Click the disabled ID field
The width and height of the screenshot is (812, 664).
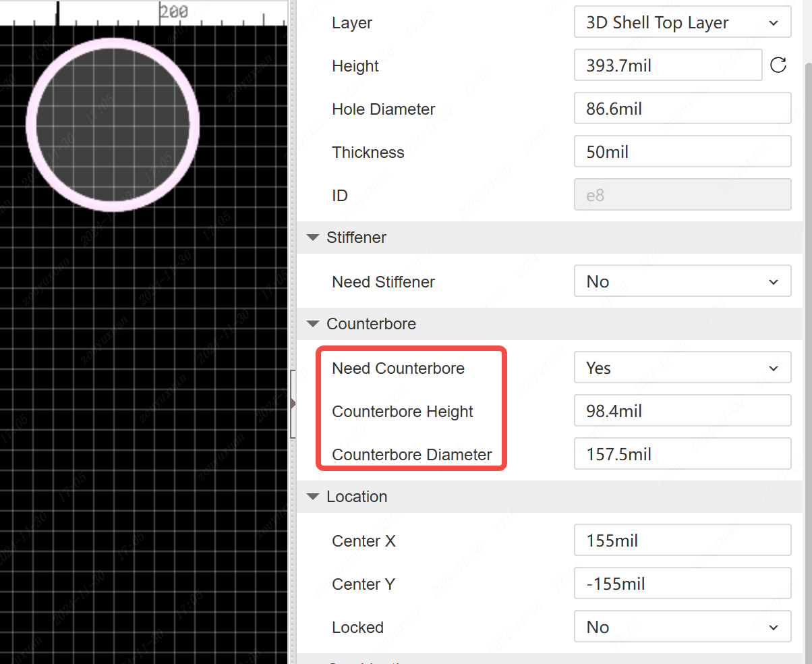point(682,196)
